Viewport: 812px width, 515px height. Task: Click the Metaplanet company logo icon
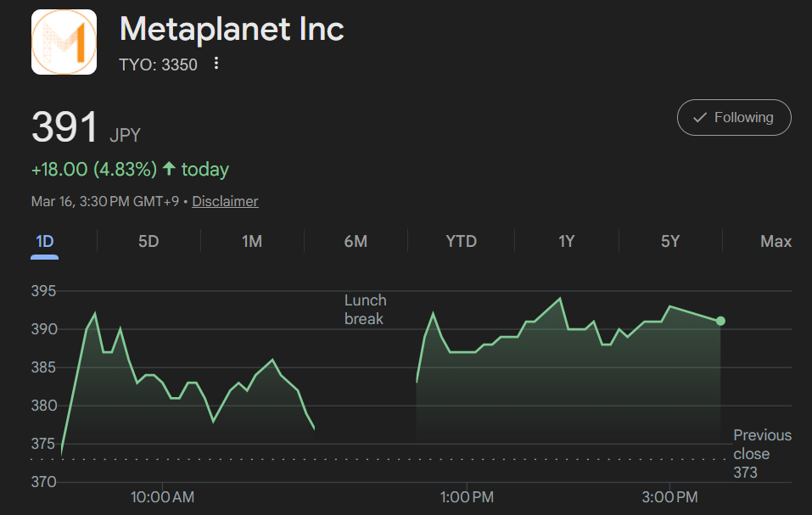(64, 42)
